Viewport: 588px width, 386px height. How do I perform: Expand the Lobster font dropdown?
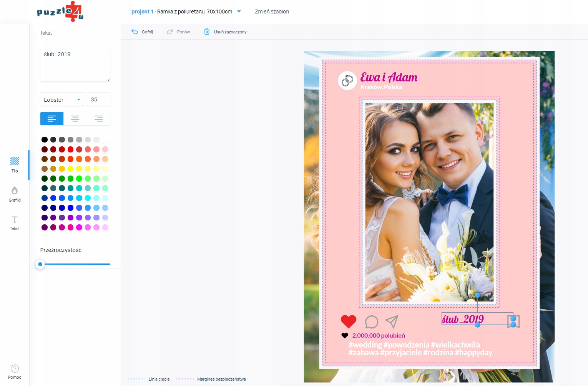(x=62, y=99)
